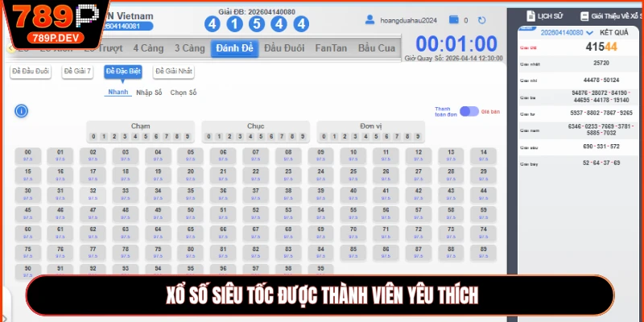Choose the Nhanh input mode
Image resolution: width=644 pixels, height=322 pixels.
[x=118, y=92]
